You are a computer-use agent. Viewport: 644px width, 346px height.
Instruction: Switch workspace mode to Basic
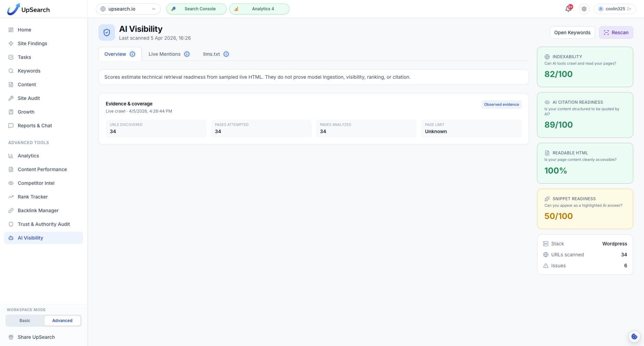pyautogui.click(x=25, y=321)
